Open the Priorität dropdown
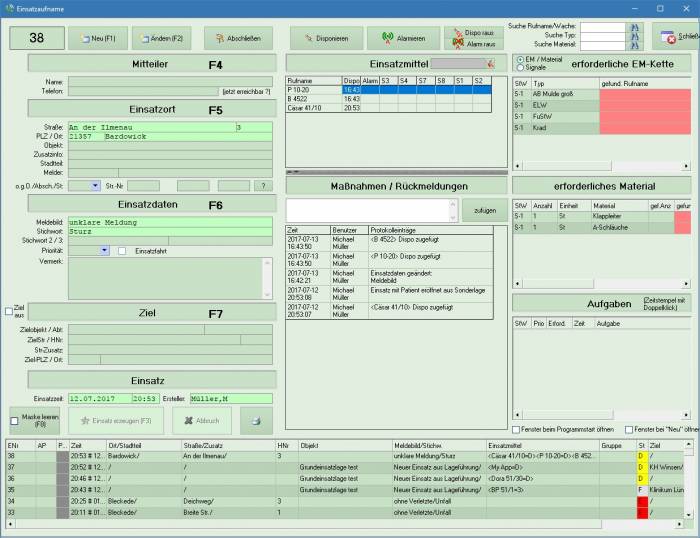The image size is (700, 538). (x=104, y=250)
